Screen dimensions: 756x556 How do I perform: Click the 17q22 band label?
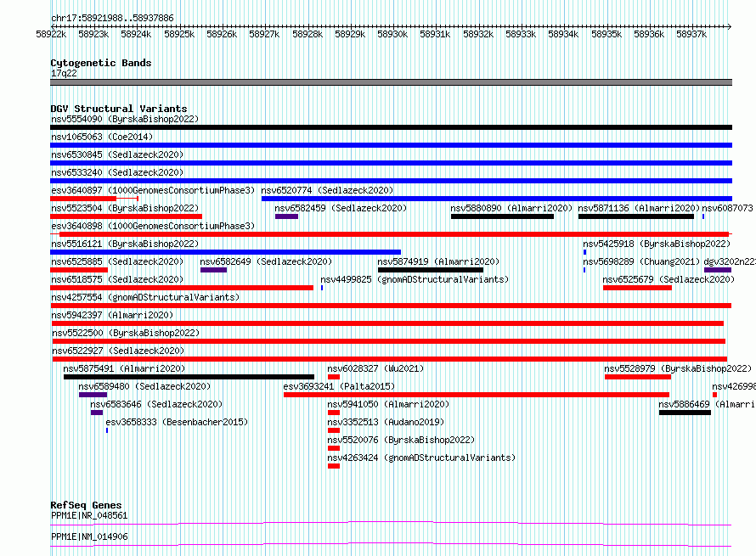pos(64,73)
